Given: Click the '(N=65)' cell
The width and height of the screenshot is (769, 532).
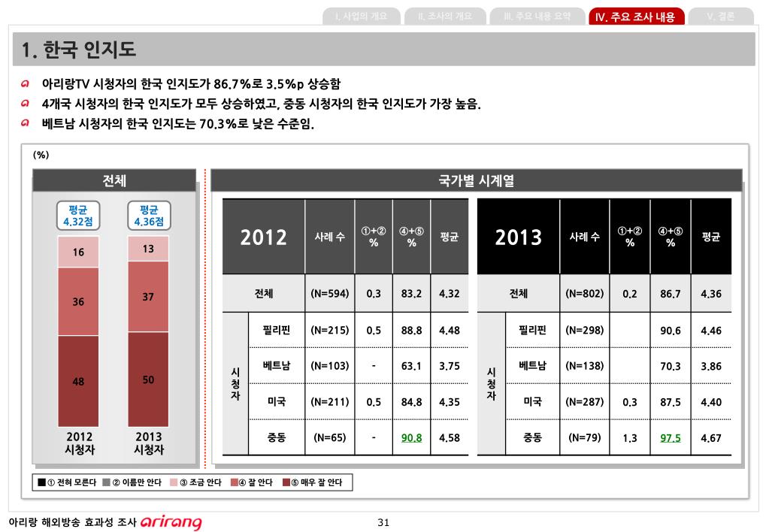Looking at the screenshot, I should 329,437.
